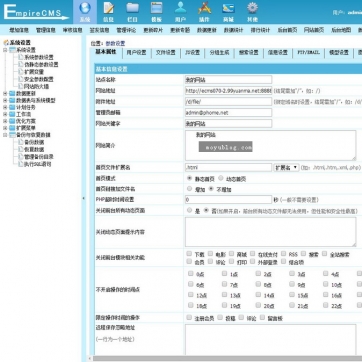Click the document icon beside 管理备份目录
Image resolution: width=362 pixels, height=362 pixels.
21,157
